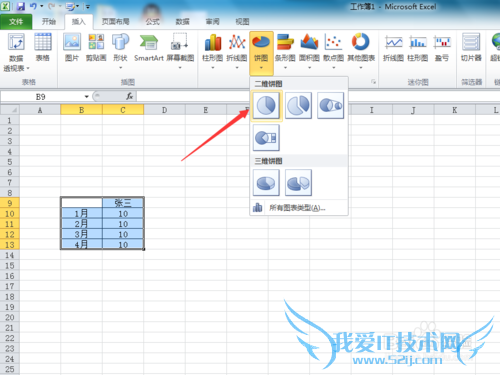Switch to the Home tab
Screen dimensions: 500x375
tap(49, 22)
